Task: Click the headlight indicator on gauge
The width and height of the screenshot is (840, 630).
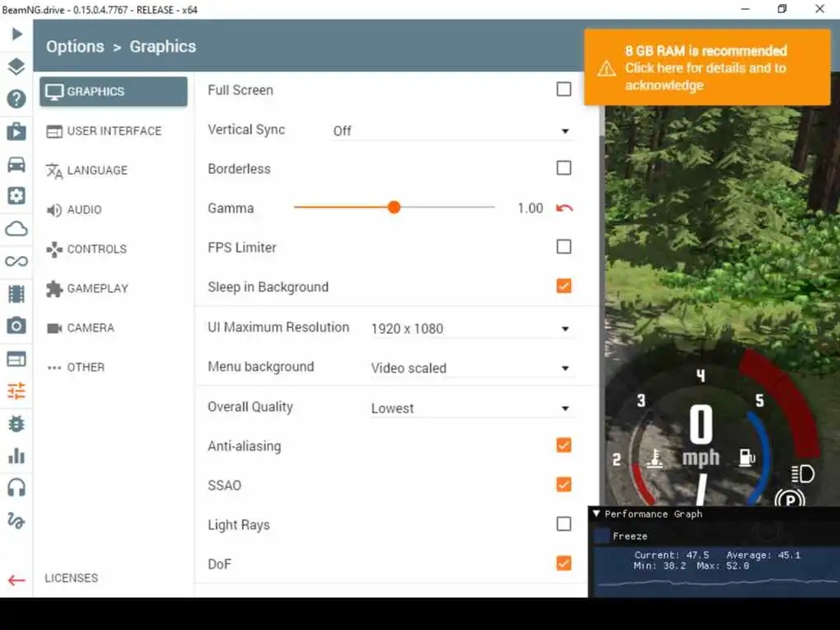Action: point(803,473)
